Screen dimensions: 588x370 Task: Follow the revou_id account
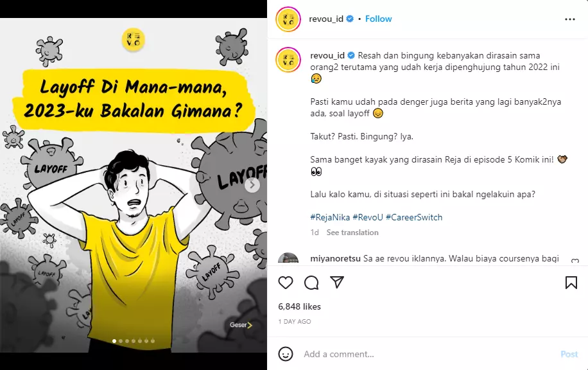coord(378,19)
